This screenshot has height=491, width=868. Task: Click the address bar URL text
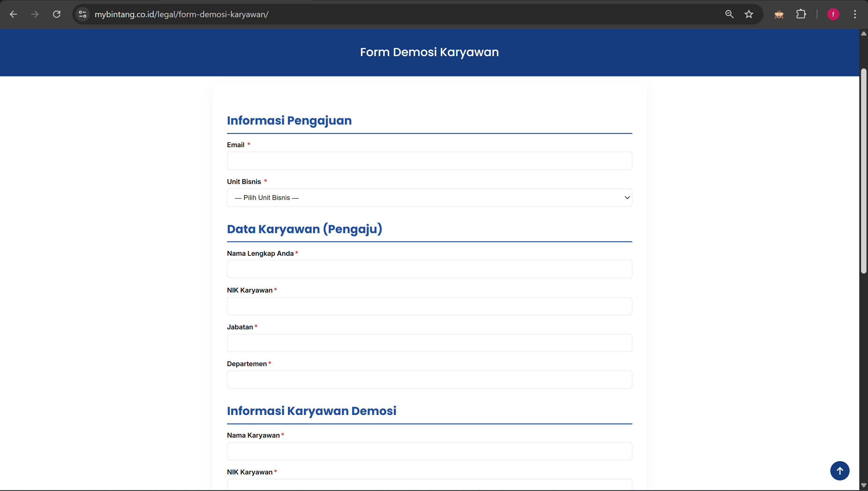tap(181, 14)
